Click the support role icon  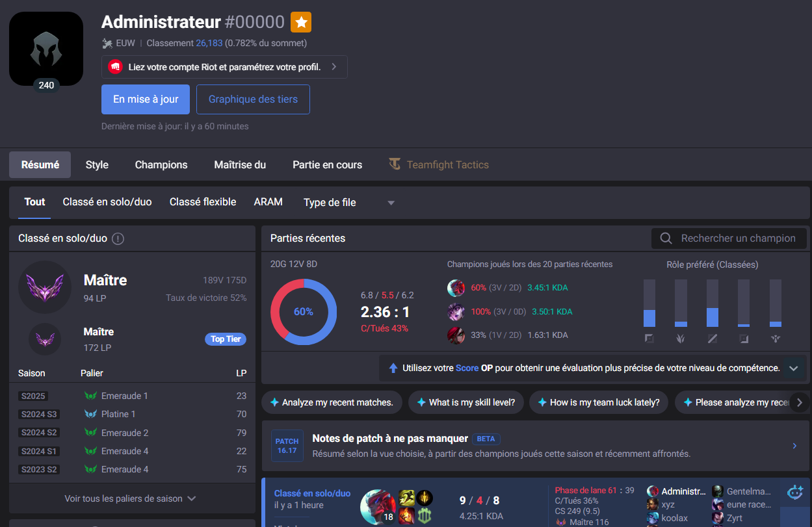(776, 339)
